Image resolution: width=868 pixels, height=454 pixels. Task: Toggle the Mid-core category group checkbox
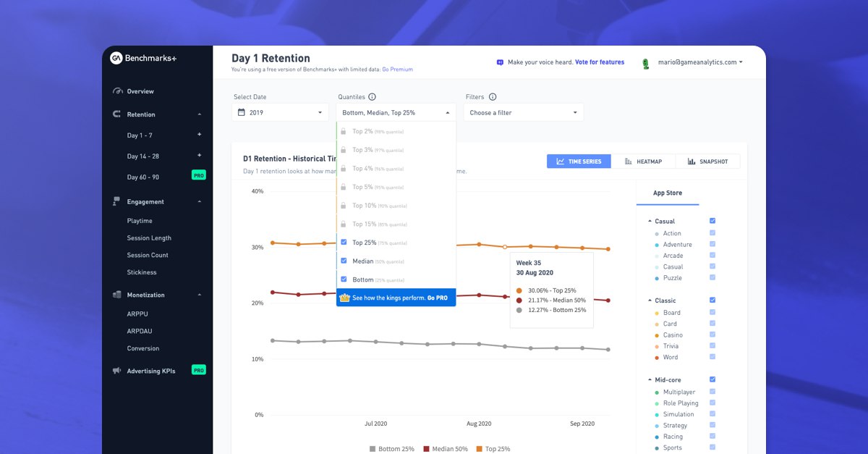[x=712, y=379]
